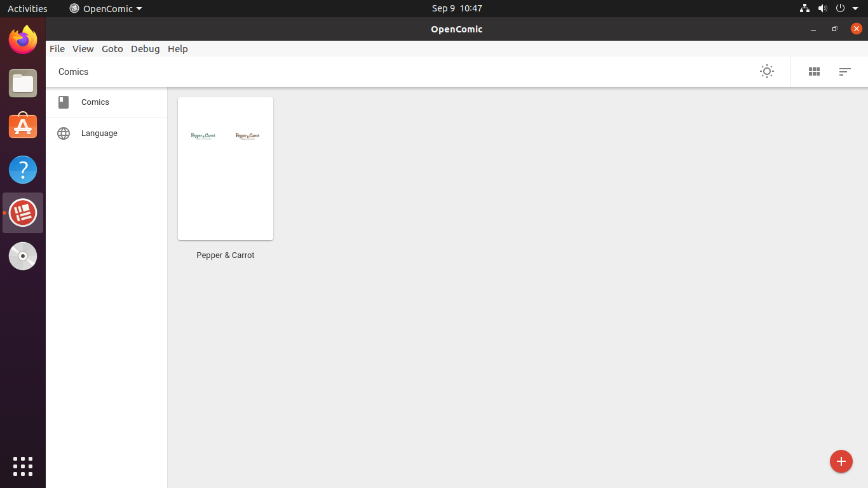Open Files from the dock
This screenshot has height=488, width=868.
[x=23, y=83]
